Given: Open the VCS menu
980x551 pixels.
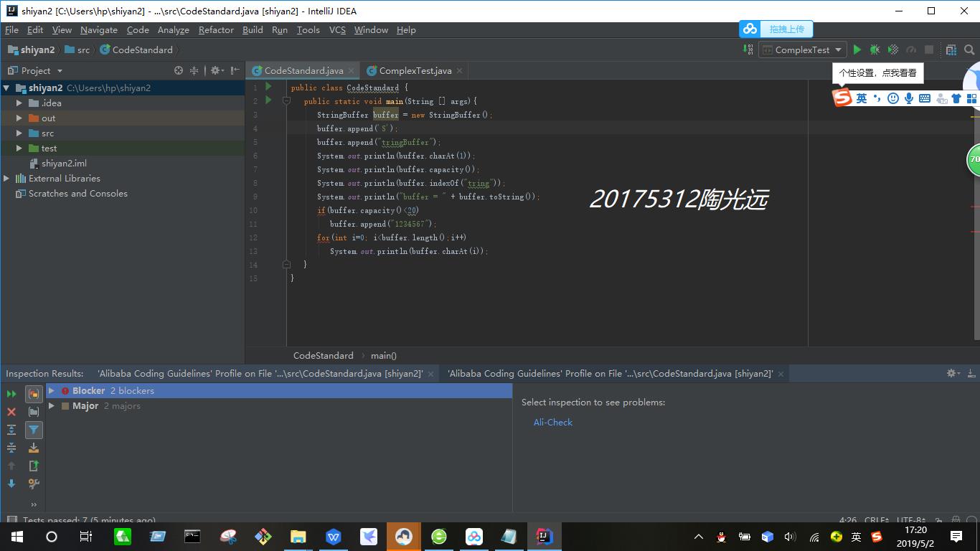Looking at the screenshot, I should point(337,30).
